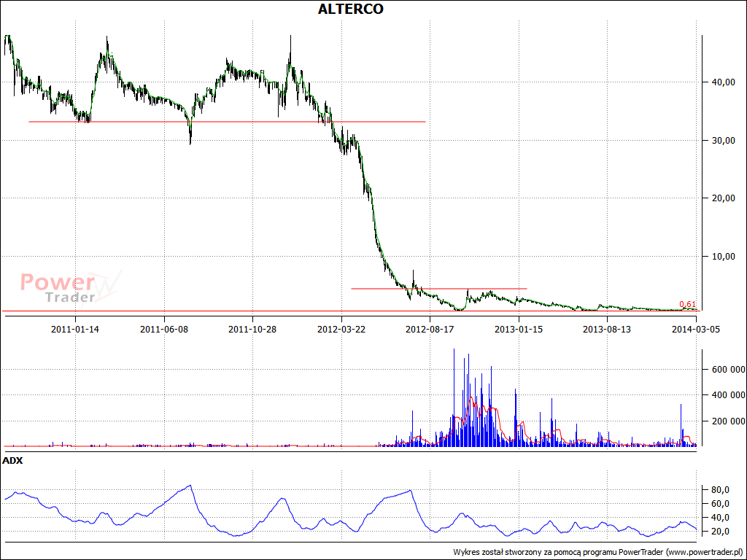Image resolution: width=747 pixels, height=560 pixels.
Task: Click the 2011-06-08 date label
Action: (x=164, y=329)
